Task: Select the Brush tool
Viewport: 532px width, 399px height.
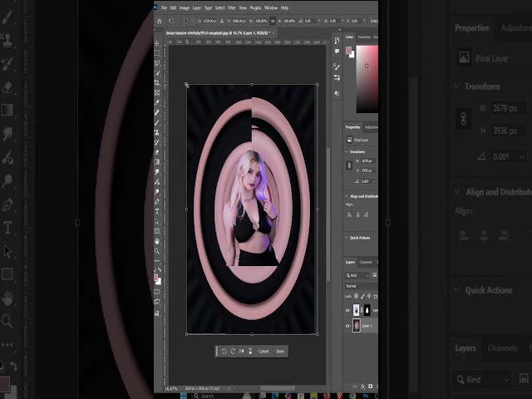Action: point(157,122)
